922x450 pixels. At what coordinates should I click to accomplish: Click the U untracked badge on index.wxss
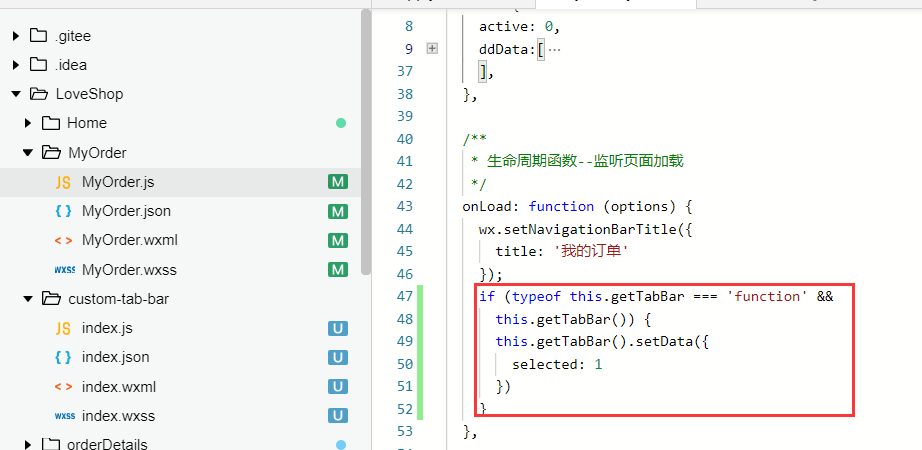(338, 416)
